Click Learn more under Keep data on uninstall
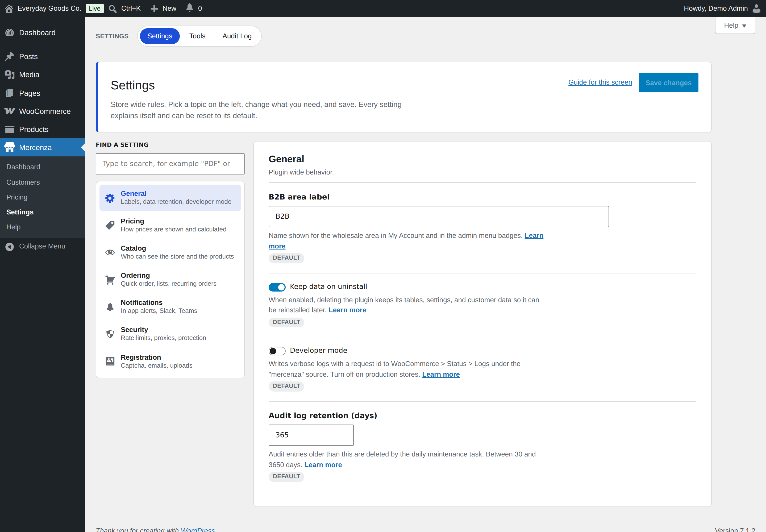The image size is (766, 532). click(347, 310)
